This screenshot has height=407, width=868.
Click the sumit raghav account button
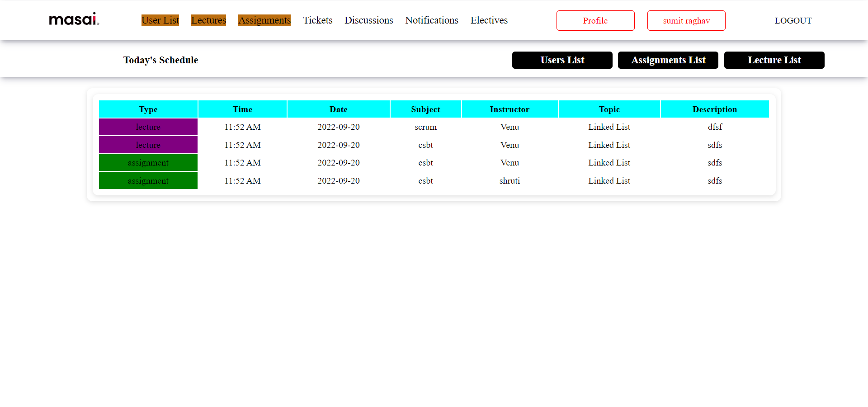point(686,20)
